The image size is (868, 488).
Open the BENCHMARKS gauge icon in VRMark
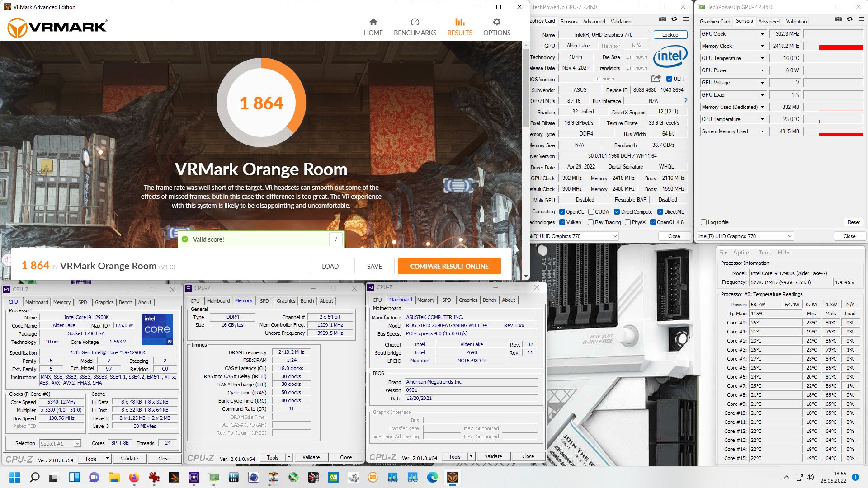coord(415,22)
